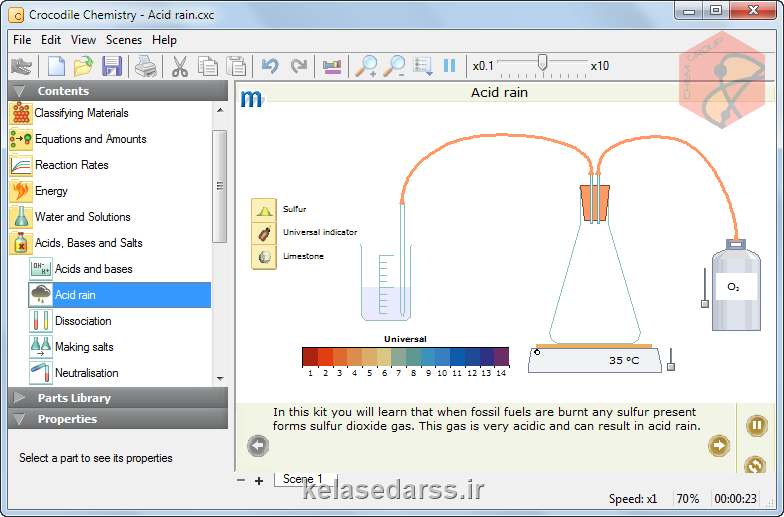Image resolution: width=784 pixels, height=517 pixels.
Task: Click the O₂ cylinder valve slider
Action: pyautogui.click(x=704, y=304)
